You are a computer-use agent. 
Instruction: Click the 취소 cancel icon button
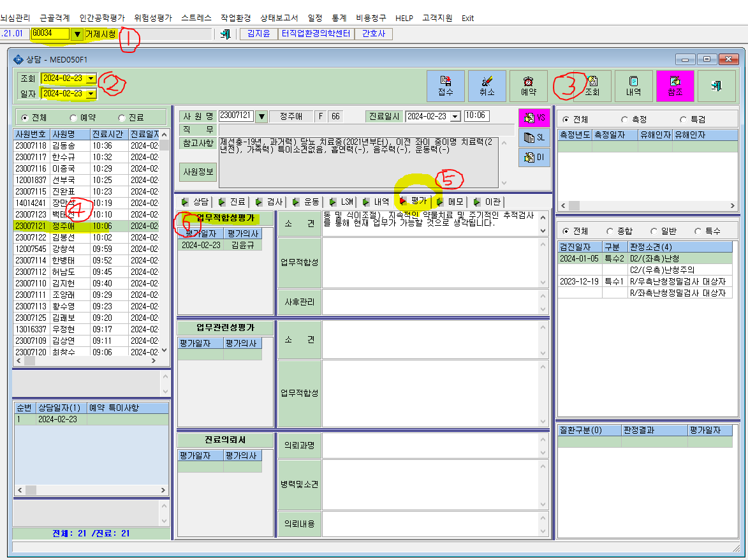click(x=487, y=86)
